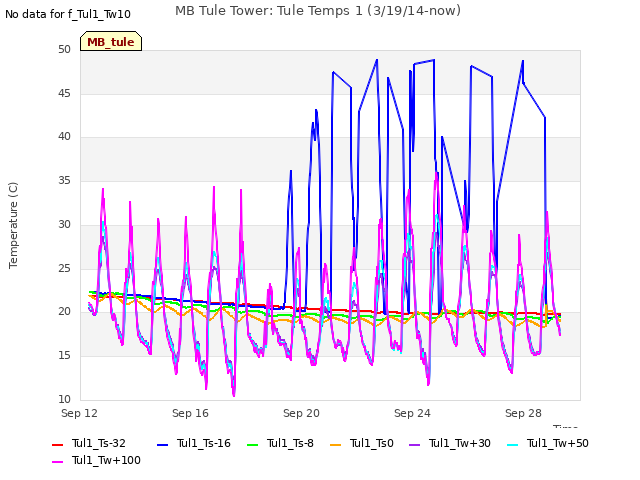Click the Sep 20 x-axis tick label
Screen dimensions: 640x480
pos(301,413)
